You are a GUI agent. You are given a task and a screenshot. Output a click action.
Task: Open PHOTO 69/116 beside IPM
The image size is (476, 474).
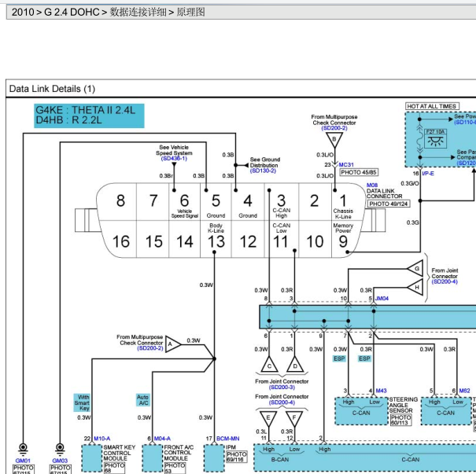point(237,457)
